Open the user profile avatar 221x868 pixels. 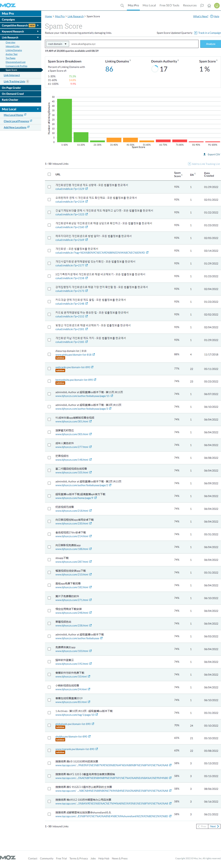tap(217, 5)
